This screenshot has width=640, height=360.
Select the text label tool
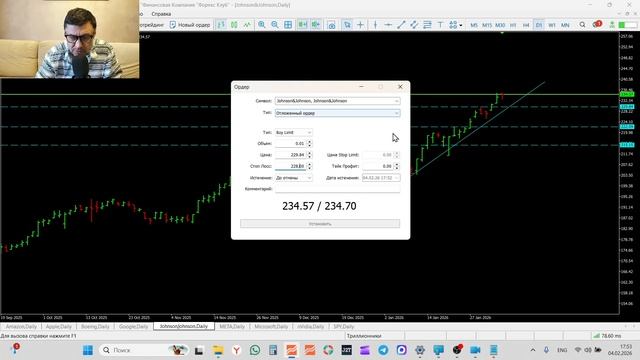(440, 25)
